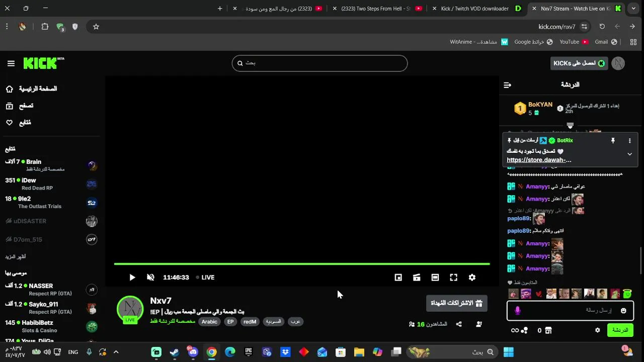Open the Browse section in sidebar
This screenshot has width=644, height=362.
coord(19,106)
